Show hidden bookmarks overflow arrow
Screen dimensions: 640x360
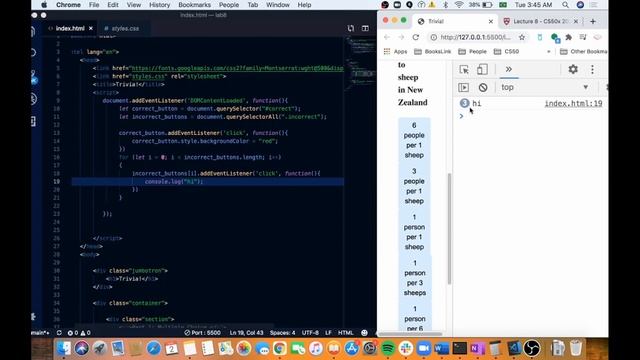[549, 51]
